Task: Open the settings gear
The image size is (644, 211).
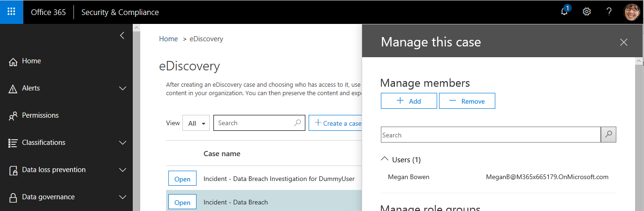Action: tap(586, 12)
